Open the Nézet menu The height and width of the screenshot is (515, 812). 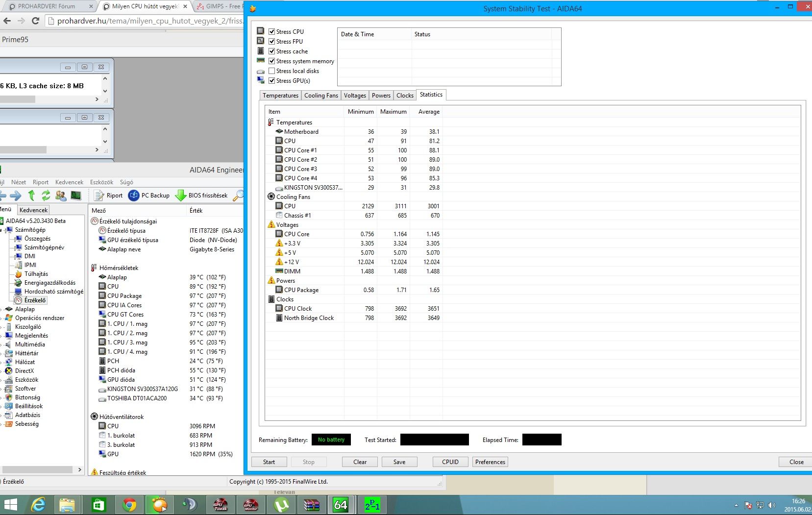pos(19,182)
